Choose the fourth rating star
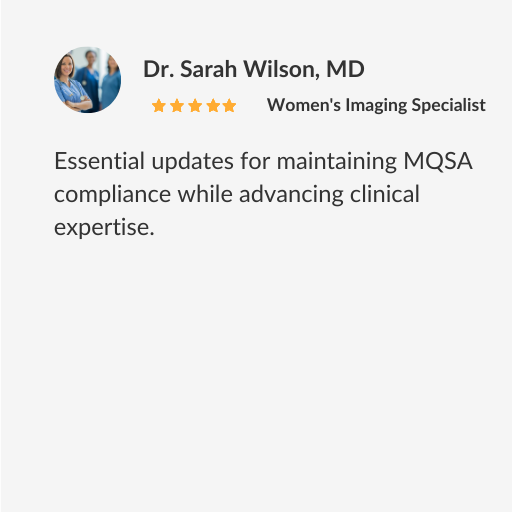The width and height of the screenshot is (512, 512). (213, 106)
